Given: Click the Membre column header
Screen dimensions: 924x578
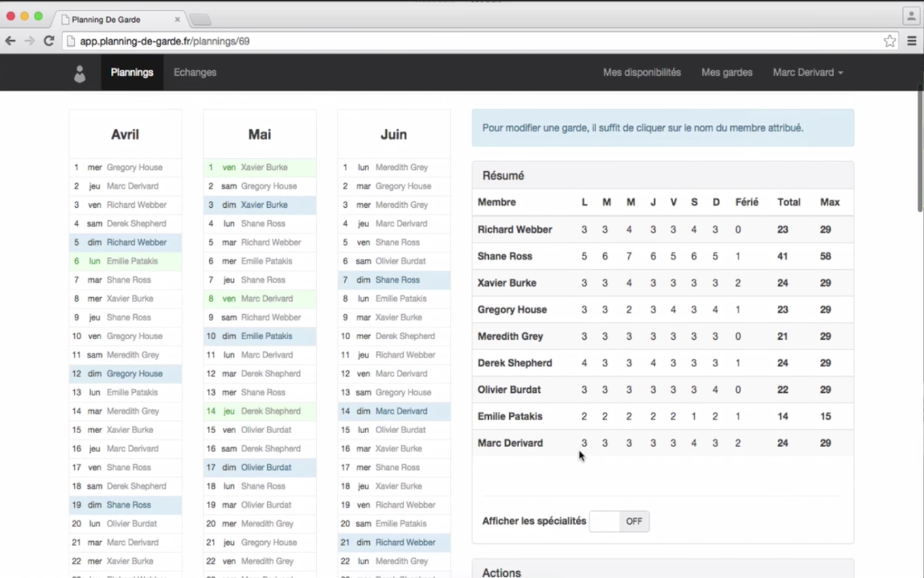Looking at the screenshot, I should tap(496, 202).
